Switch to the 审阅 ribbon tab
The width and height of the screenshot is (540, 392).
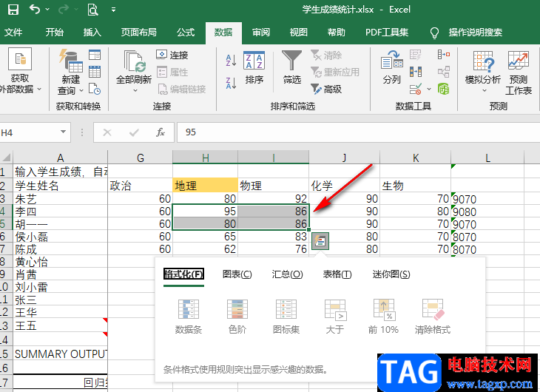[x=260, y=33]
